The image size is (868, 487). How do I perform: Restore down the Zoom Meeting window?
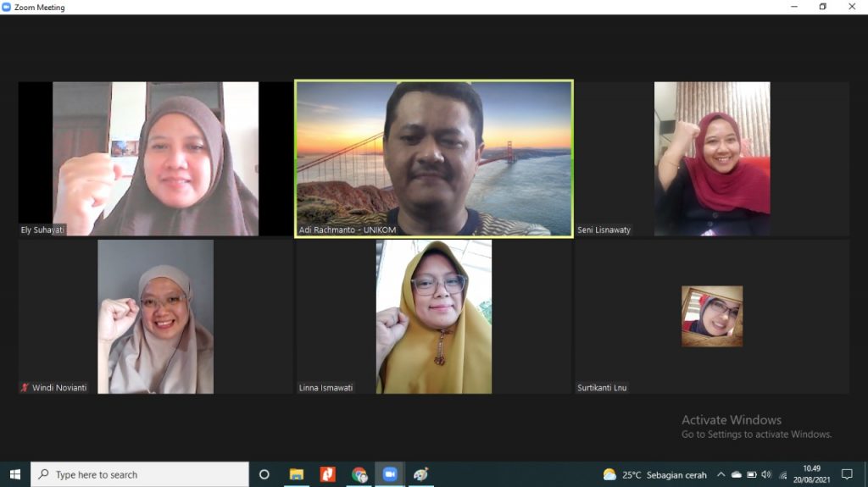click(822, 7)
